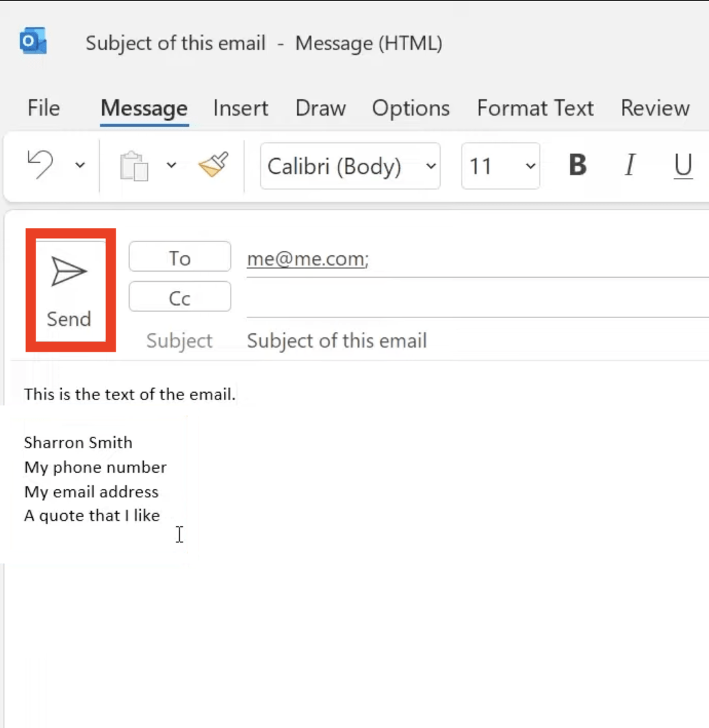Click on 'This is the text of the email.'
The width and height of the screenshot is (709, 728).
(x=130, y=394)
